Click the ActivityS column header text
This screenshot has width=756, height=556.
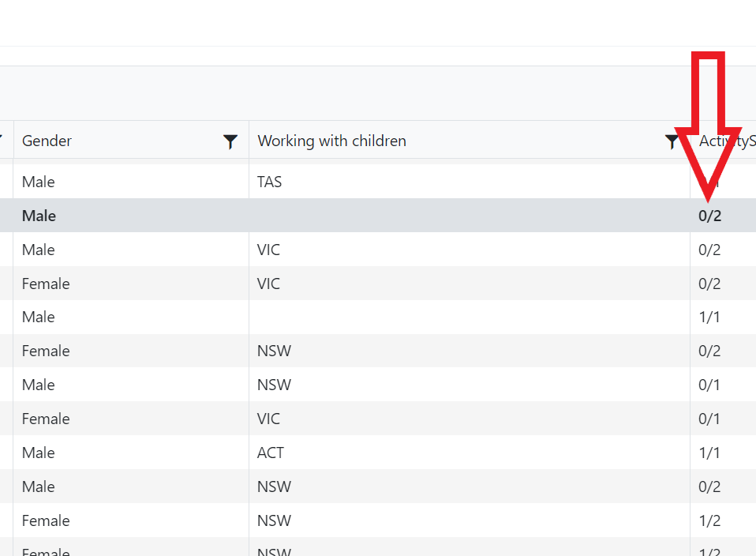pos(727,141)
